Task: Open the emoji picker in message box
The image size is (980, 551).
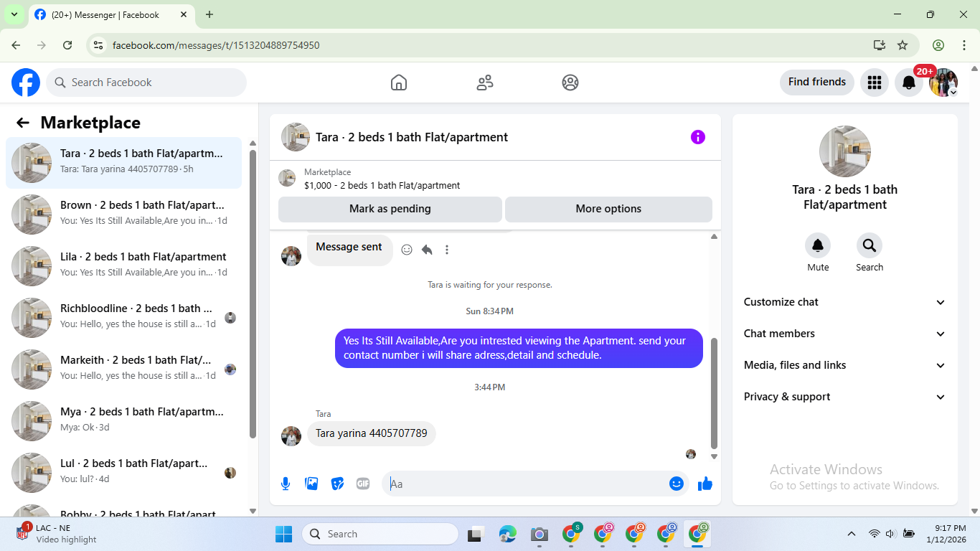Action: click(x=676, y=484)
